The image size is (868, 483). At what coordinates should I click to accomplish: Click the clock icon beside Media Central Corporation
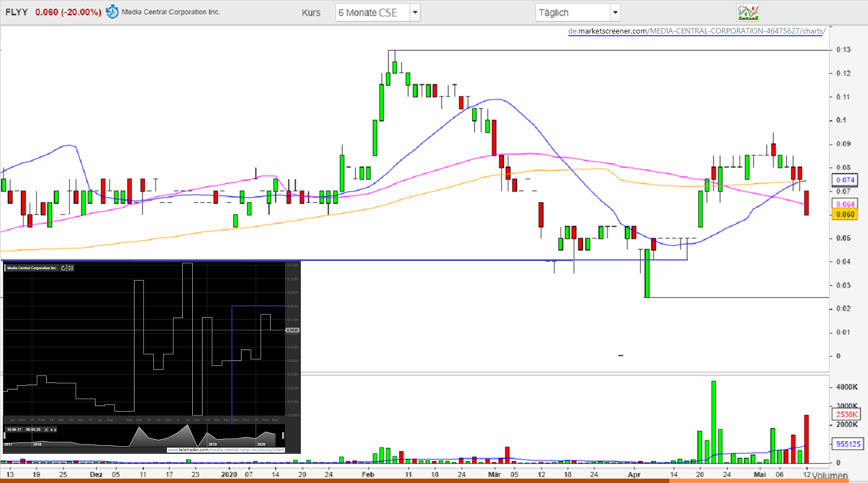pyautogui.click(x=112, y=12)
